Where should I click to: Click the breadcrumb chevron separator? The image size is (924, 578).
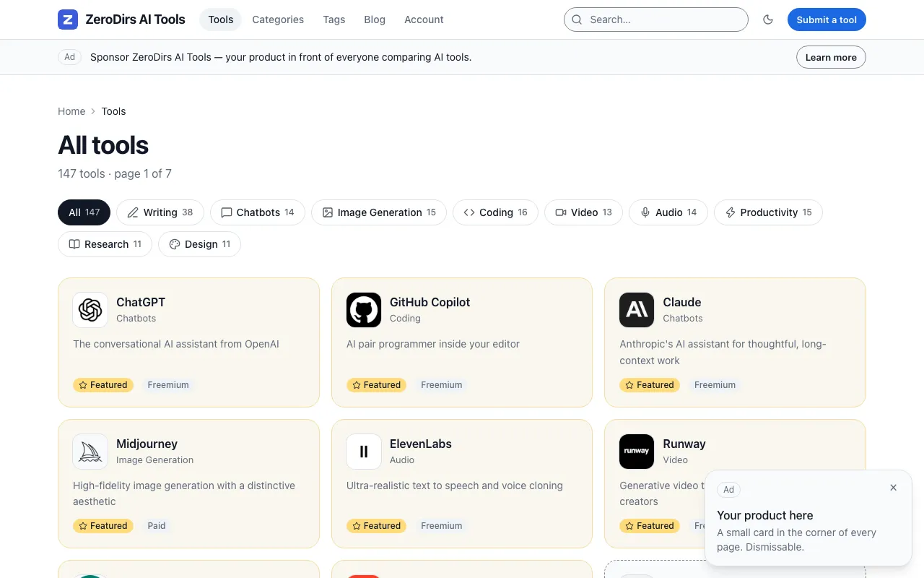93,111
